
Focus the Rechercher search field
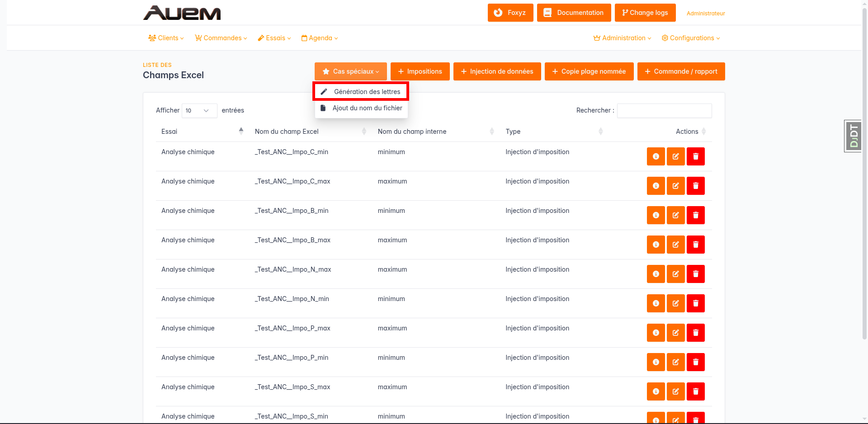pyautogui.click(x=664, y=111)
